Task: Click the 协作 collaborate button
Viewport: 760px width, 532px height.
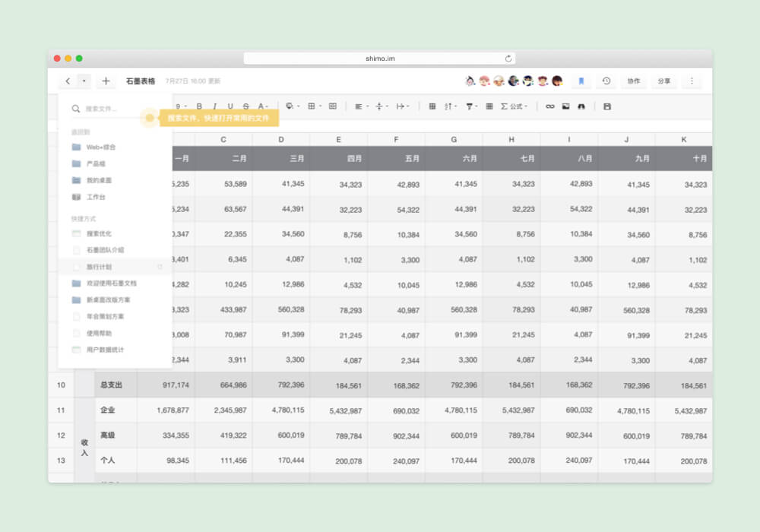Action: click(634, 81)
